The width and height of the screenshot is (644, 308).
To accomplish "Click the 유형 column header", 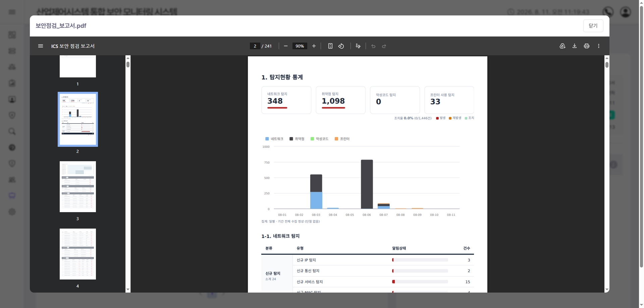I will point(300,248).
